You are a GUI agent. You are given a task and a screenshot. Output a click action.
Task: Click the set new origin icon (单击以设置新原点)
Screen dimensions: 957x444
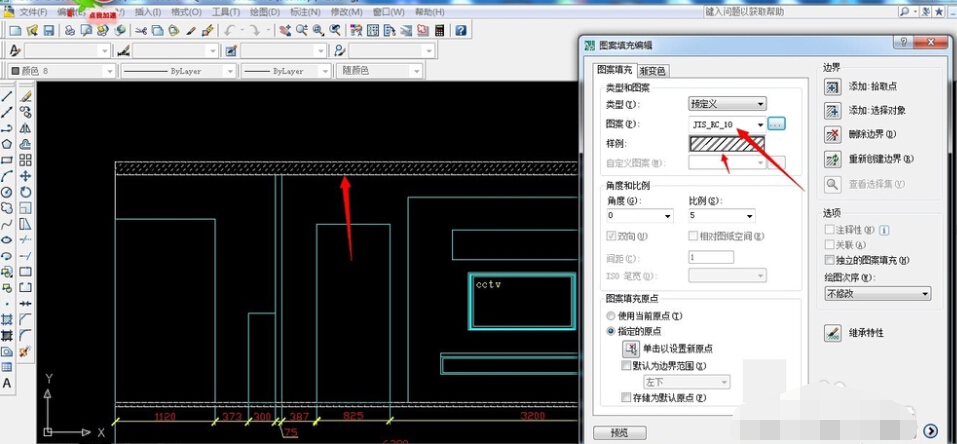(x=630, y=349)
